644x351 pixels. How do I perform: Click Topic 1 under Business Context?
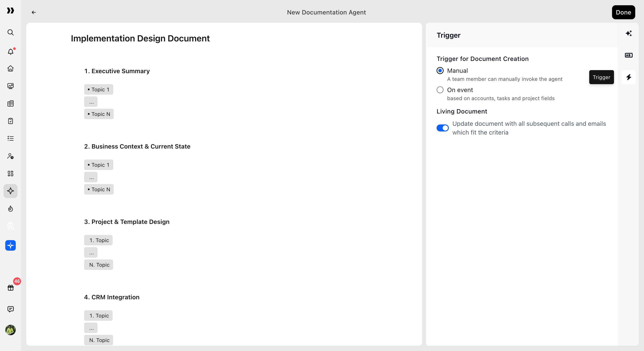[x=99, y=165]
